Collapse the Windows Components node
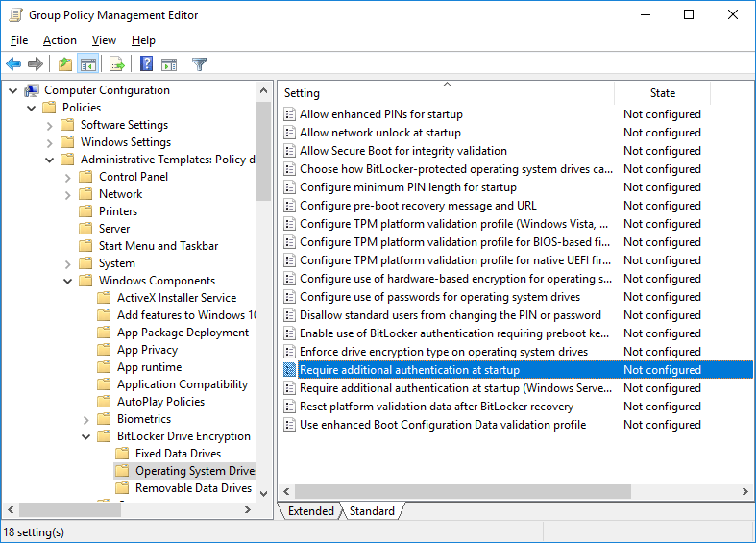 pyautogui.click(x=68, y=282)
